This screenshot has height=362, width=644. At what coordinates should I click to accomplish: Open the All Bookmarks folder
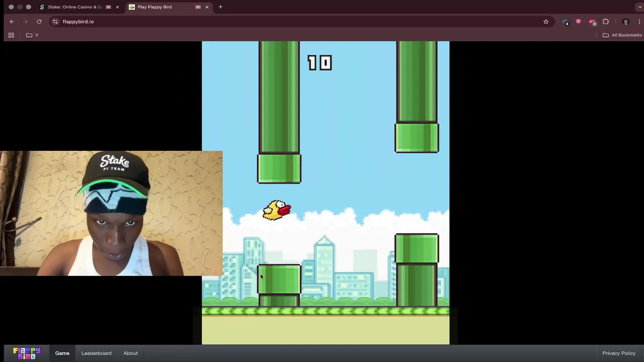pyautogui.click(x=622, y=35)
